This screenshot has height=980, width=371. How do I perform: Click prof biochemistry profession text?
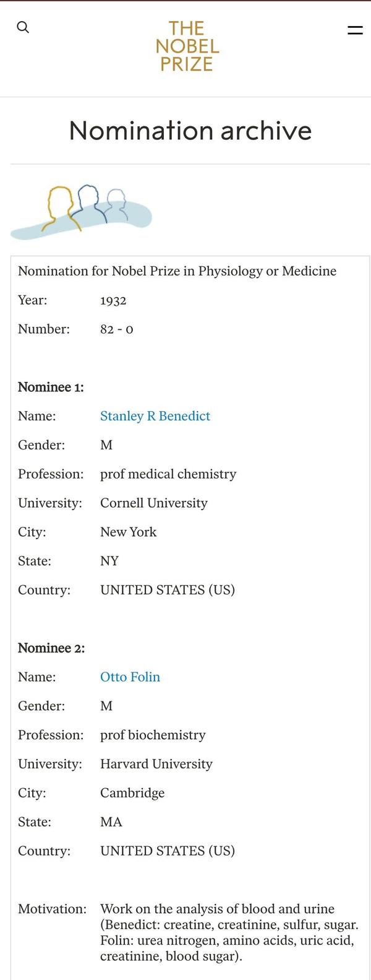153,735
